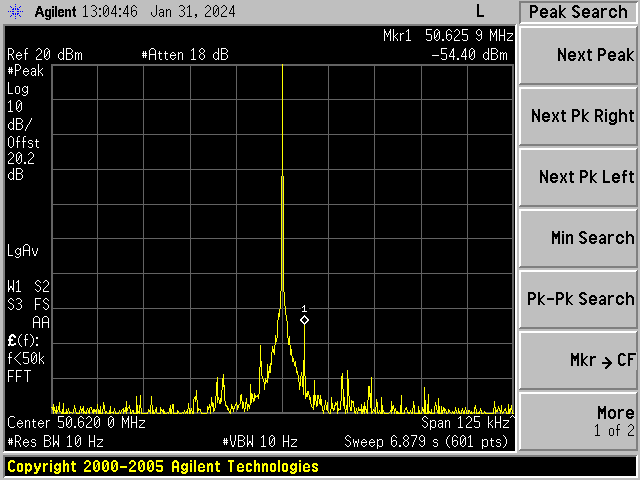Choose the Min Search softkey

pos(578,238)
